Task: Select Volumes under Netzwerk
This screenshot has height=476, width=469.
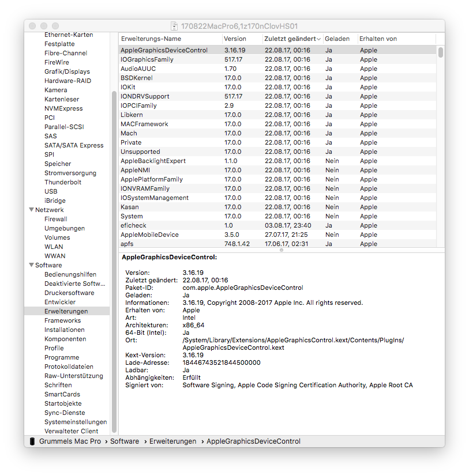Action: click(x=57, y=237)
